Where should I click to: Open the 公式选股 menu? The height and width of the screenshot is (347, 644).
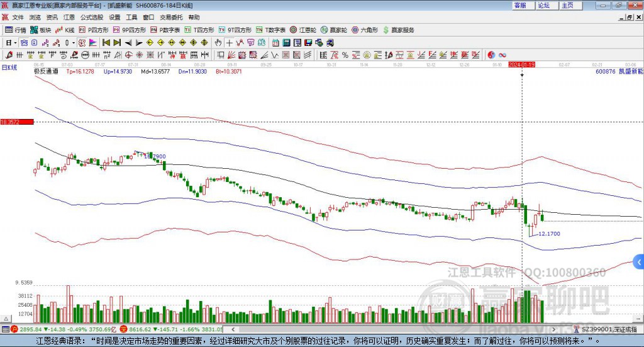point(92,17)
